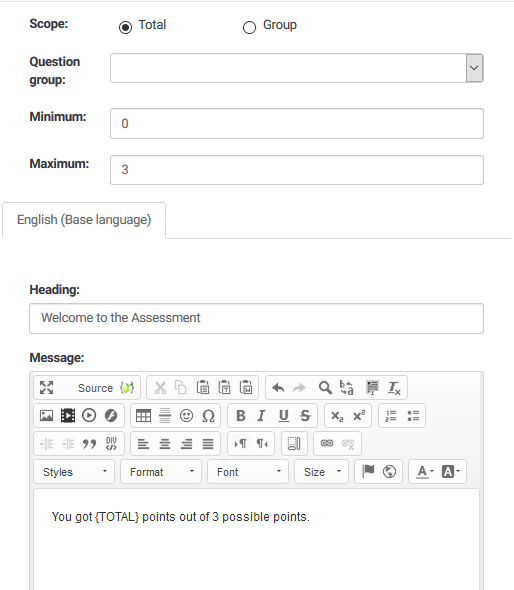The height and width of the screenshot is (590, 514).
Task: Align text left
Action: coord(143,444)
